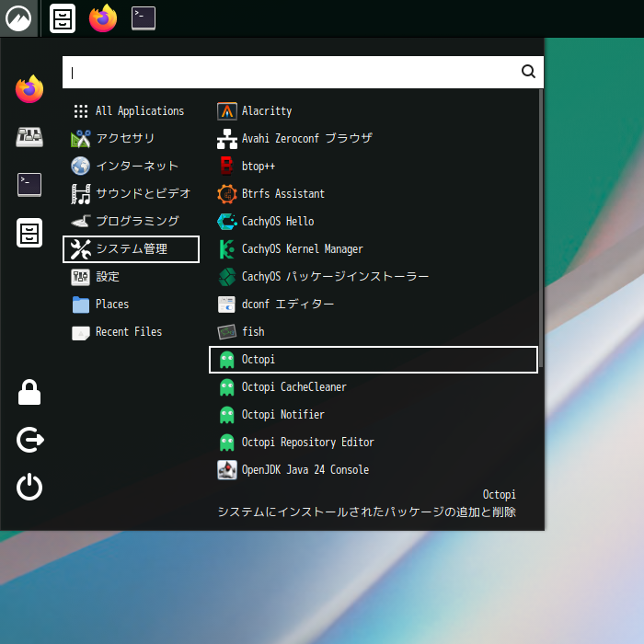Select the 設定 category

coord(131,276)
